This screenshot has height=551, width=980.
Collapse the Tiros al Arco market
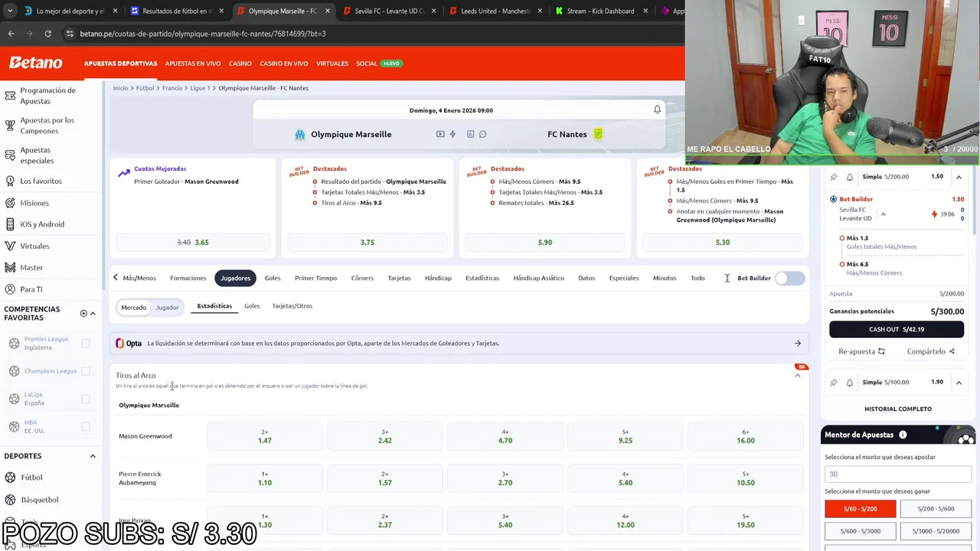(798, 376)
